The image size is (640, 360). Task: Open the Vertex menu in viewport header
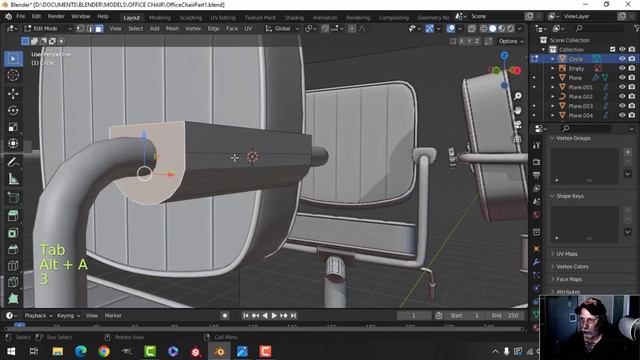[x=193, y=29]
